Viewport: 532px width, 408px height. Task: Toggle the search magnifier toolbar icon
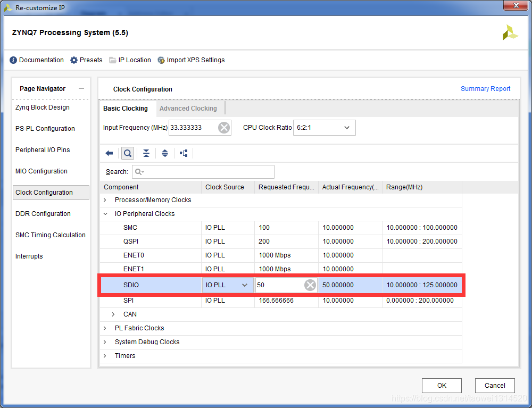pyautogui.click(x=128, y=153)
